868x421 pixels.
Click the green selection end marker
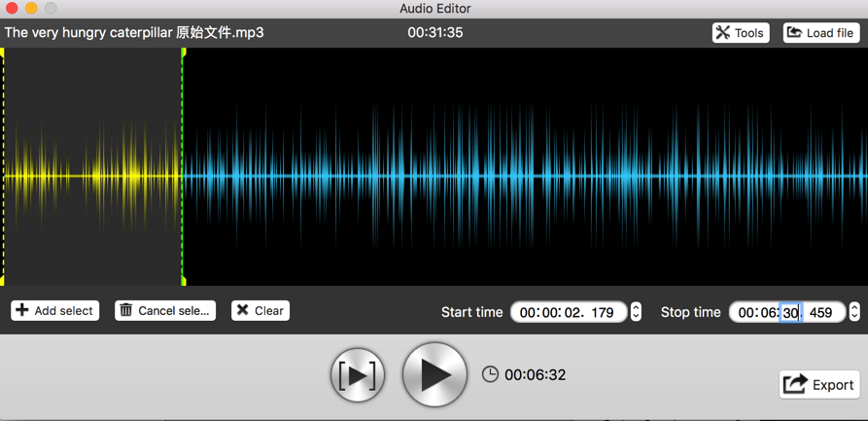(182, 166)
